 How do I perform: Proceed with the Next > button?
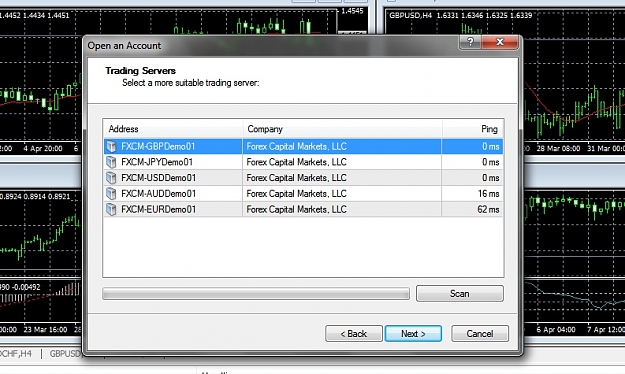(x=413, y=334)
